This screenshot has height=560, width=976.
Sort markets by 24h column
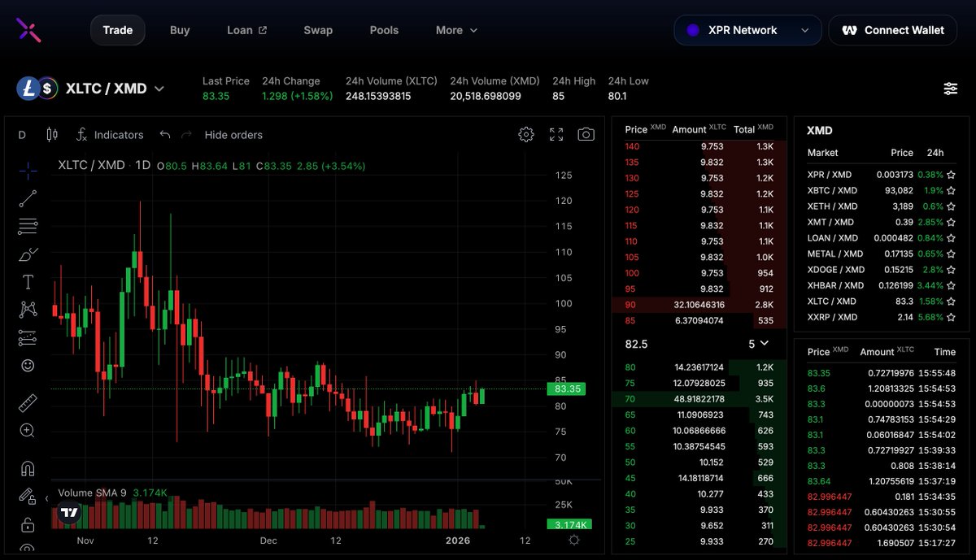935,153
